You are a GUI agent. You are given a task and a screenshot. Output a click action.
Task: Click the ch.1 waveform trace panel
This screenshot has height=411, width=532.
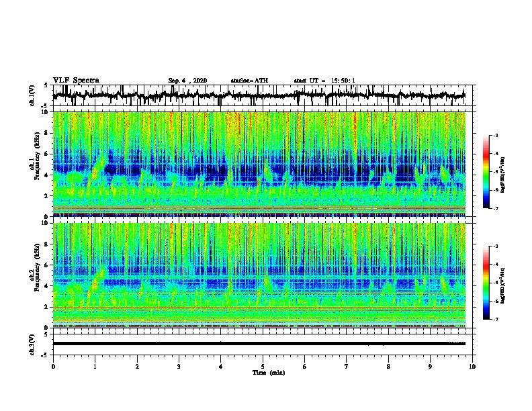pyautogui.click(x=262, y=95)
